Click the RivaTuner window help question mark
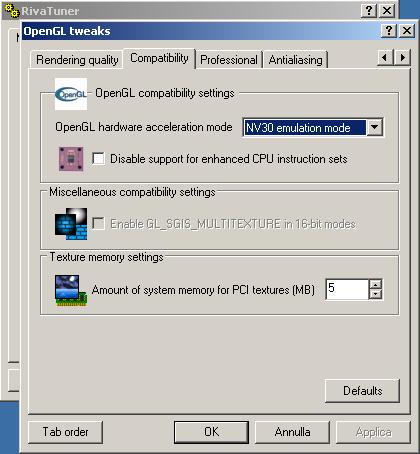420x454 pixels. tap(369, 10)
